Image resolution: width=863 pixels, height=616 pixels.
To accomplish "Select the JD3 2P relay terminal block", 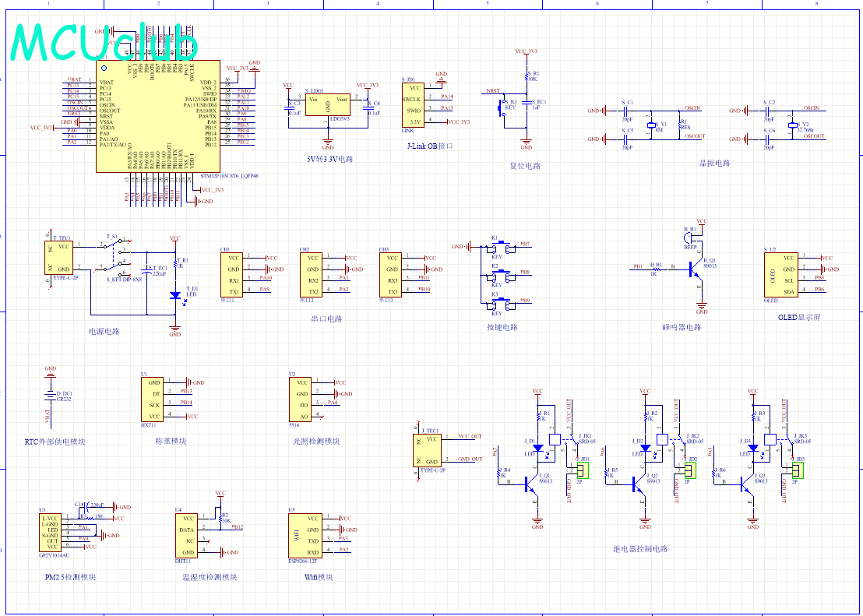I will pyautogui.click(x=798, y=470).
